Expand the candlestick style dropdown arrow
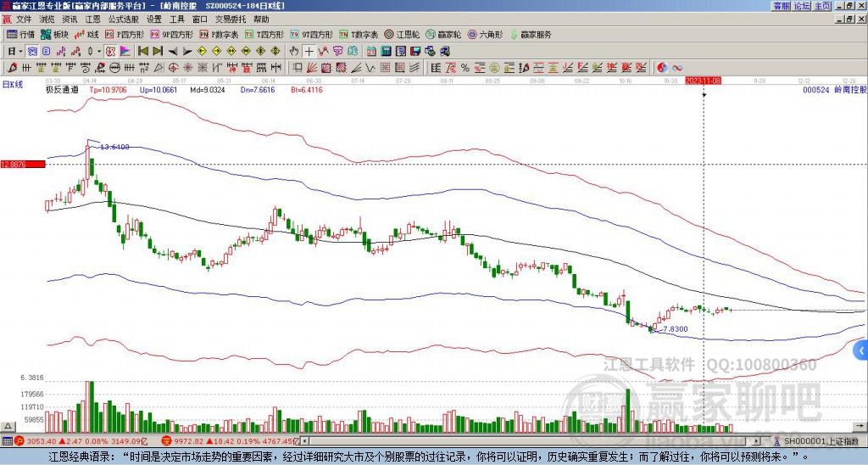Image resolution: width=868 pixels, height=465 pixels. click(99, 51)
